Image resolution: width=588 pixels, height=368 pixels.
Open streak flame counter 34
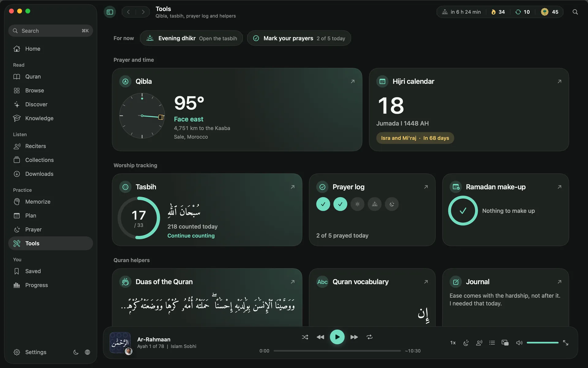click(498, 12)
